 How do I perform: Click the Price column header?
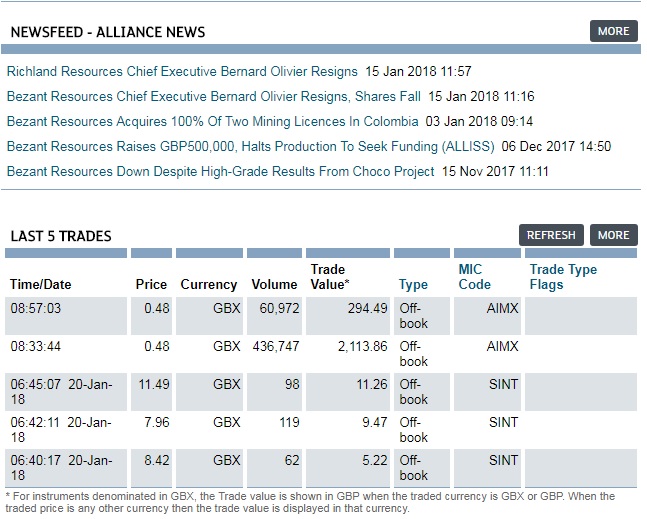[151, 284]
